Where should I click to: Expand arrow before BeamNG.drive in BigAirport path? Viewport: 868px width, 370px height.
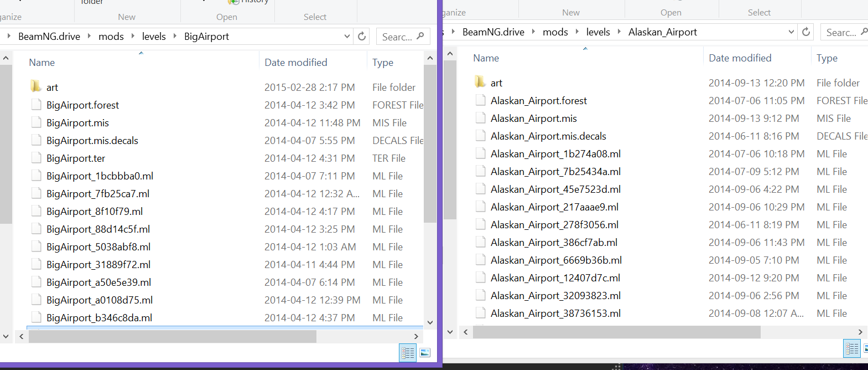pyautogui.click(x=9, y=36)
